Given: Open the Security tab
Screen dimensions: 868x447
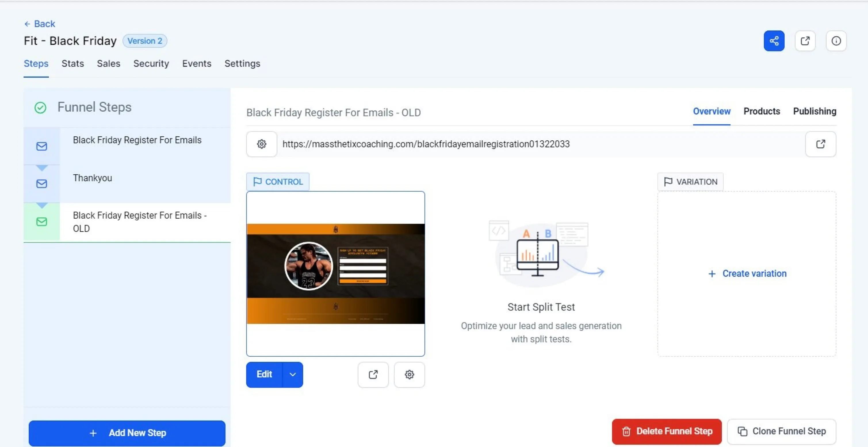Looking at the screenshot, I should click(151, 63).
